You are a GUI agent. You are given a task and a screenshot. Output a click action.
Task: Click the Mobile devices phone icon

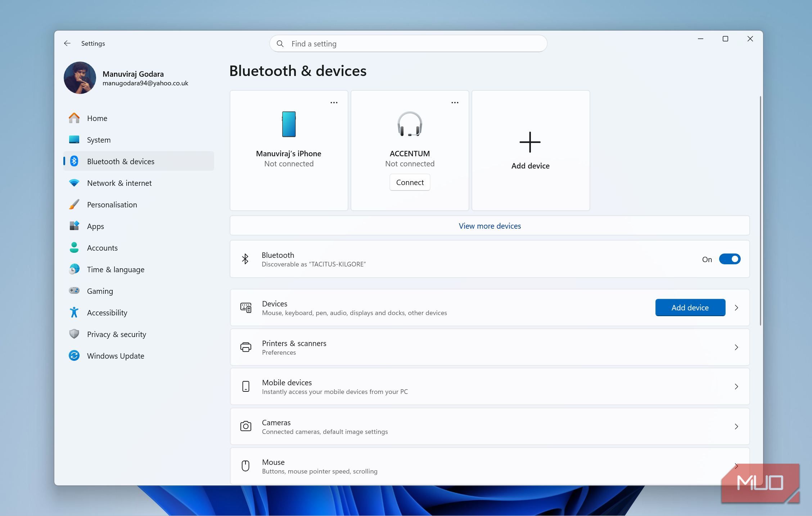[246, 386]
